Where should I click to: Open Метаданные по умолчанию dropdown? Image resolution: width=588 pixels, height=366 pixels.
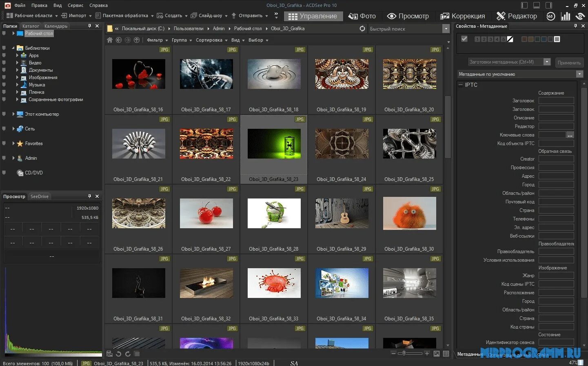point(579,74)
